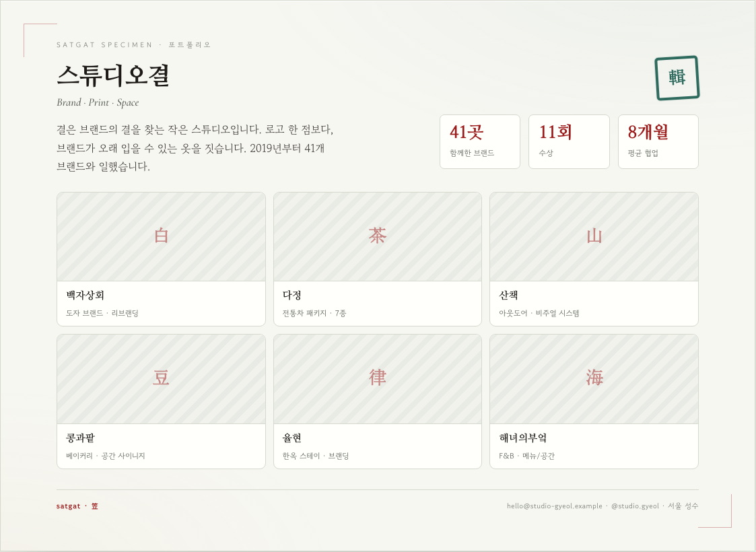This screenshot has width=756, height=552.
Task: Open the 山 thumbnail of 산책
Action: (594, 237)
